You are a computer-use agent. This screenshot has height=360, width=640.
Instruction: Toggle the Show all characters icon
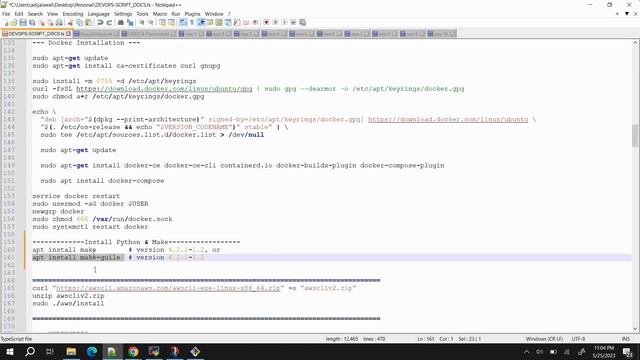coord(191,22)
